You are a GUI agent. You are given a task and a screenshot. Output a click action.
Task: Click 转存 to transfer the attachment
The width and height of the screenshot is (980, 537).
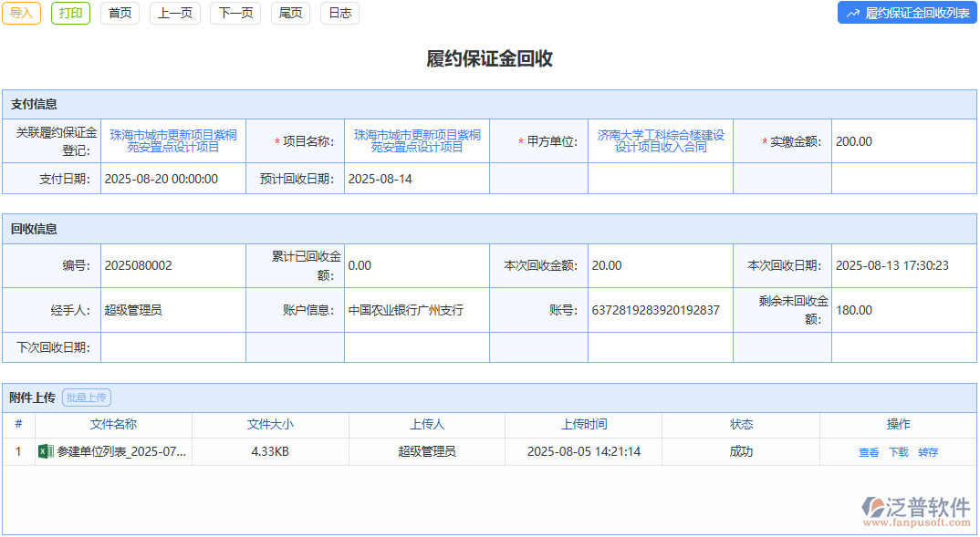coord(929,451)
